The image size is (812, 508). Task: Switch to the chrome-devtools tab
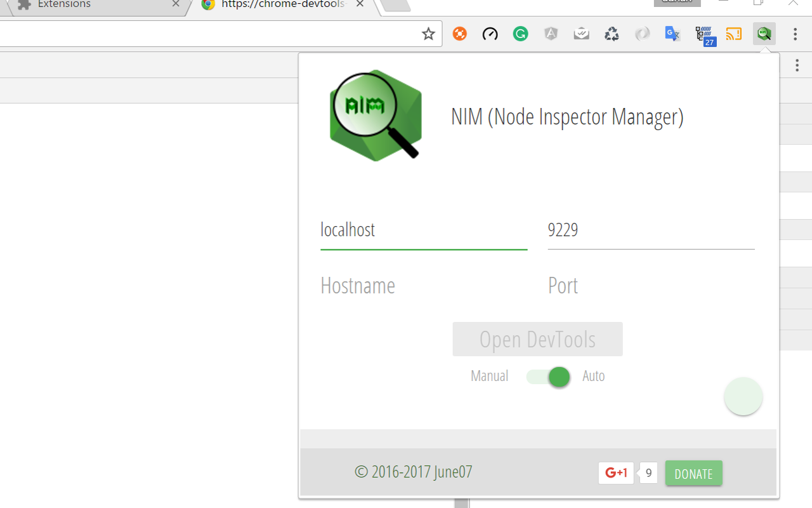(282, 5)
